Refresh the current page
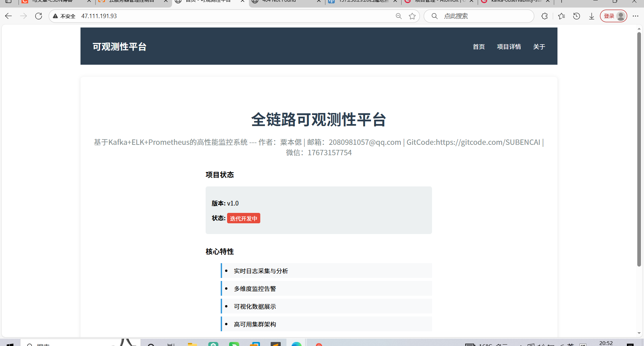 [39, 16]
